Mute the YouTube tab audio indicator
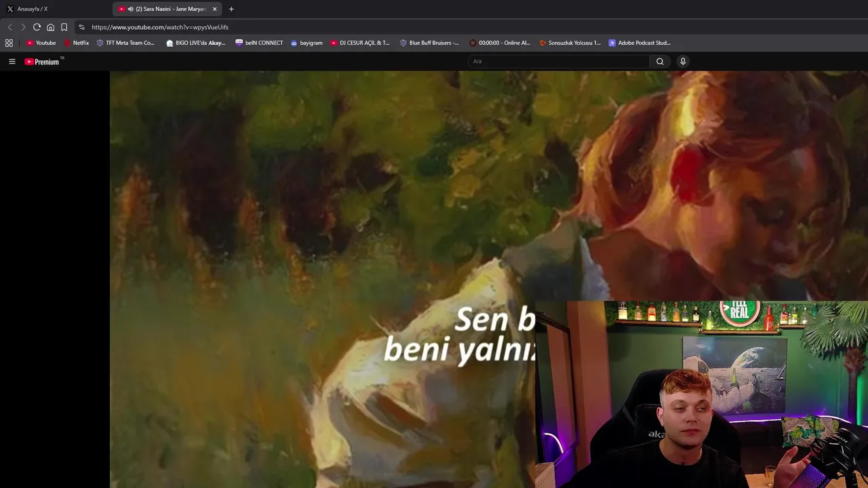The image size is (868, 488). click(x=130, y=9)
